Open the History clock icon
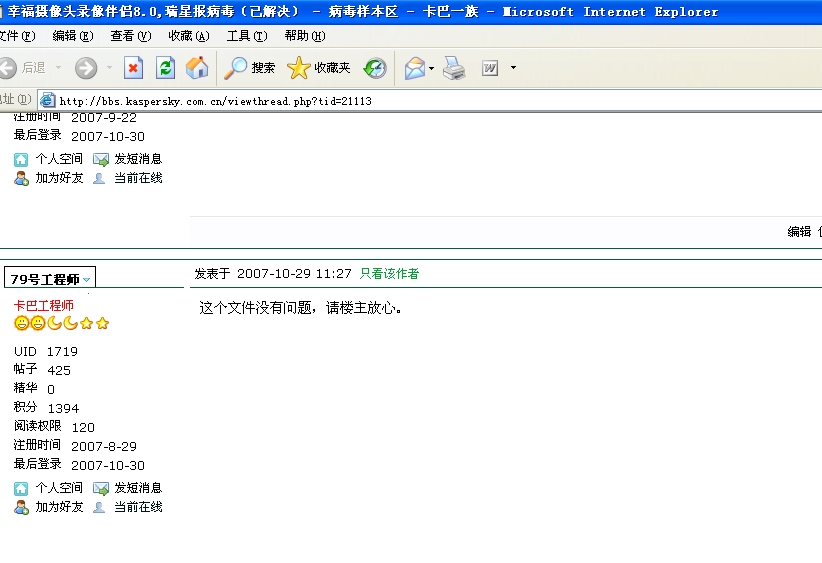This screenshot has width=822, height=563. [x=375, y=68]
